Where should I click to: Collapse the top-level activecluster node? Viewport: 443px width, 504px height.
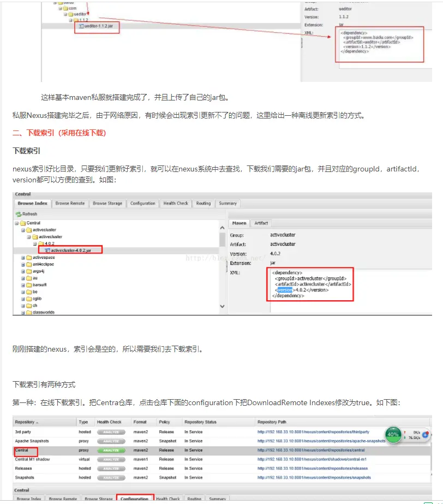[x=23, y=230]
